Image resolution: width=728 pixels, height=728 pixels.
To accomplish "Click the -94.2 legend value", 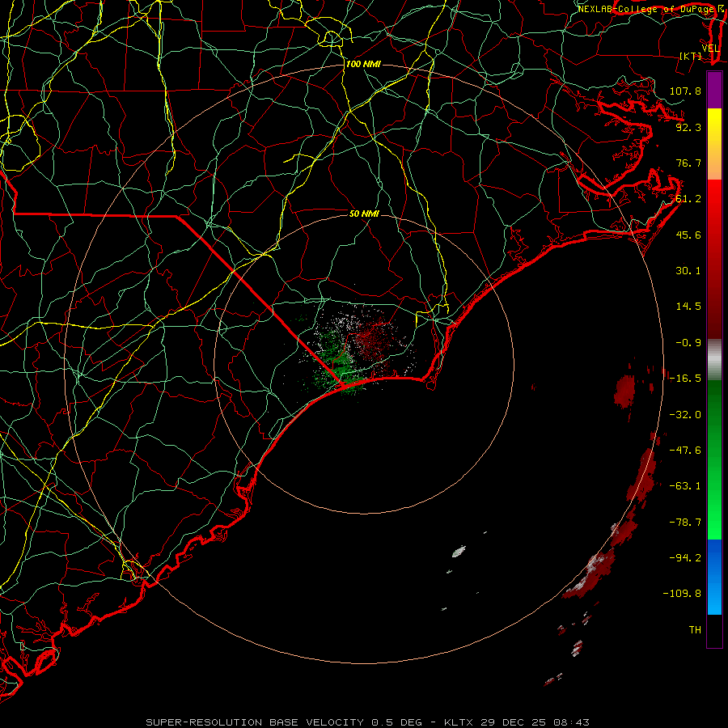I will click(x=685, y=558).
